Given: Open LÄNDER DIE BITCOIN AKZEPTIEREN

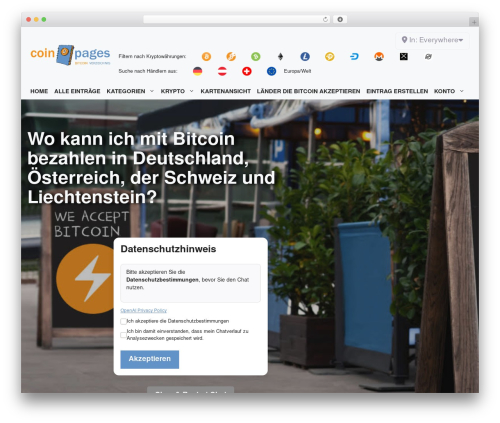Looking at the screenshot, I should click(x=308, y=91).
